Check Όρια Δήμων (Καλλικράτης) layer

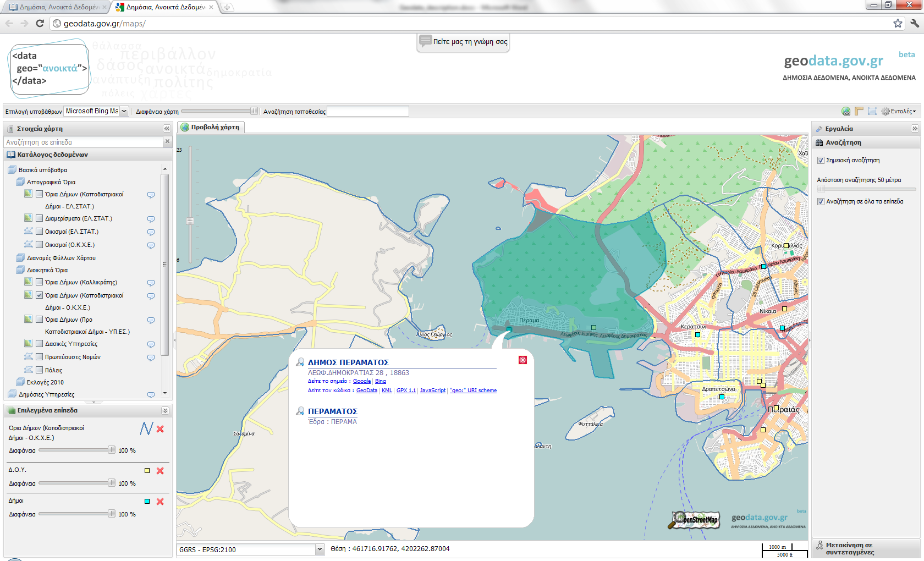click(x=40, y=282)
